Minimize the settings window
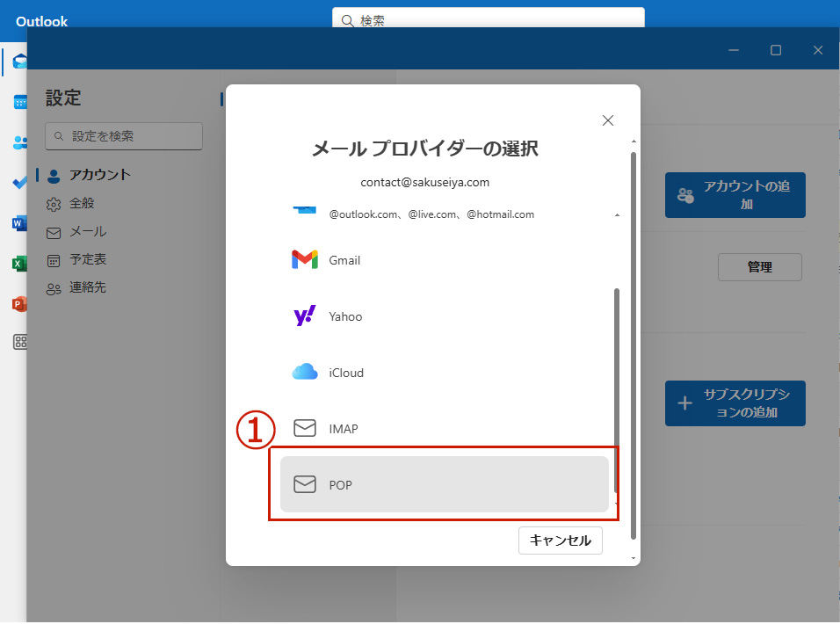This screenshot has height=624, width=840. 734,50
